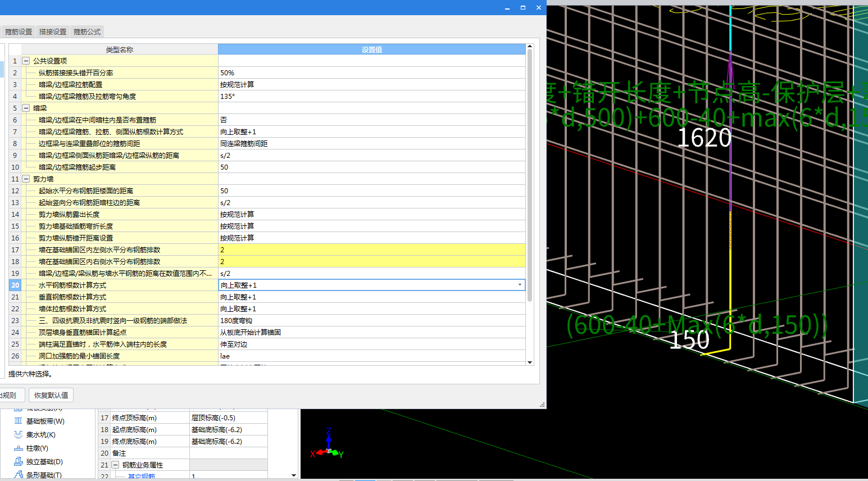Select value 50 for 暗梁/边框梁箍筋起步距离
This screenshot has width=868, height=481.
tap(372, 167)
